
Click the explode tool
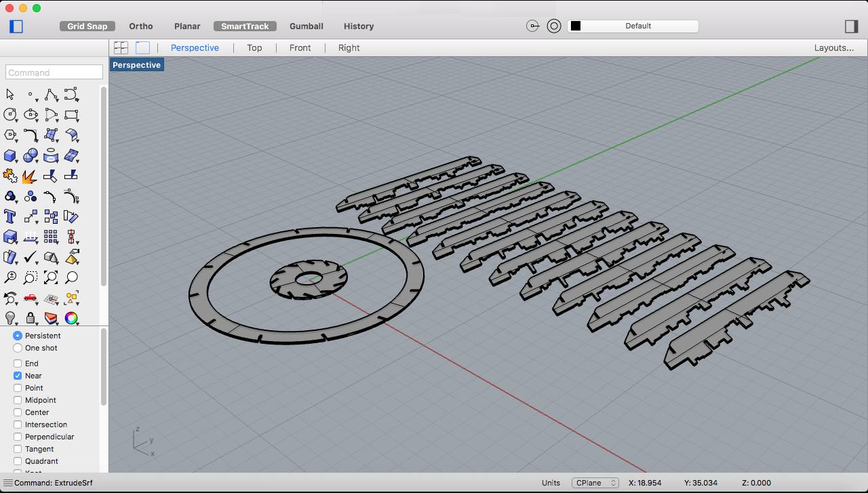click(31, 176)
